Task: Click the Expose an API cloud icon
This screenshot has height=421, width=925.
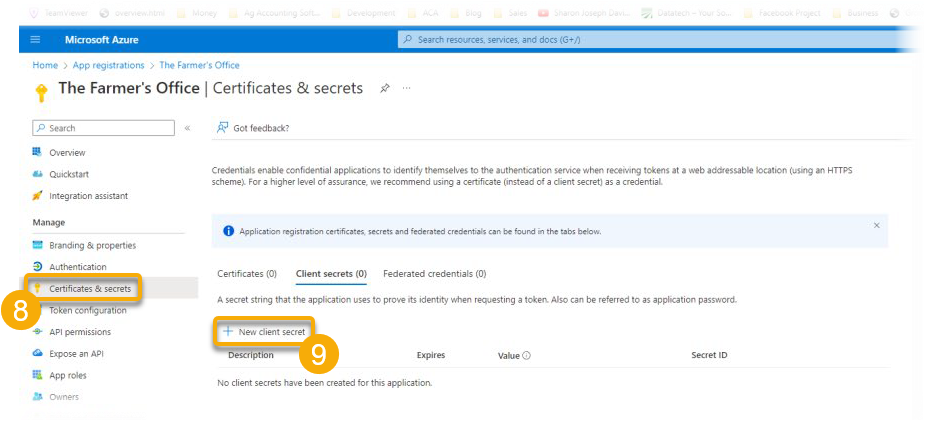Action: 38,354
